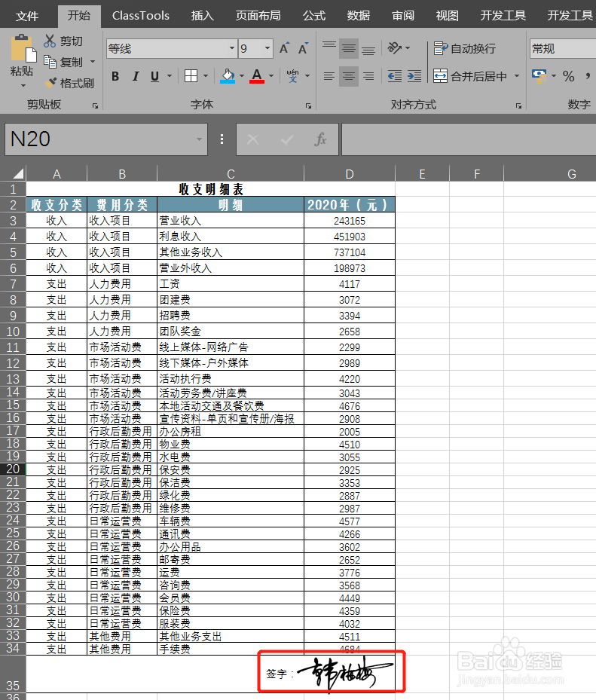The image size is (596, 700).
Task: Increase font size with the larger A icon
Action: click(x=284, y=48)
